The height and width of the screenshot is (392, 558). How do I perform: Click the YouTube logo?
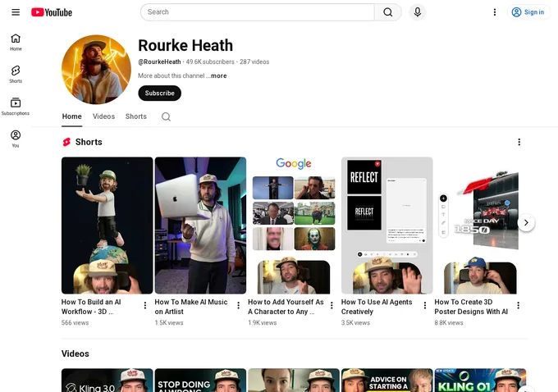(52, 12)
